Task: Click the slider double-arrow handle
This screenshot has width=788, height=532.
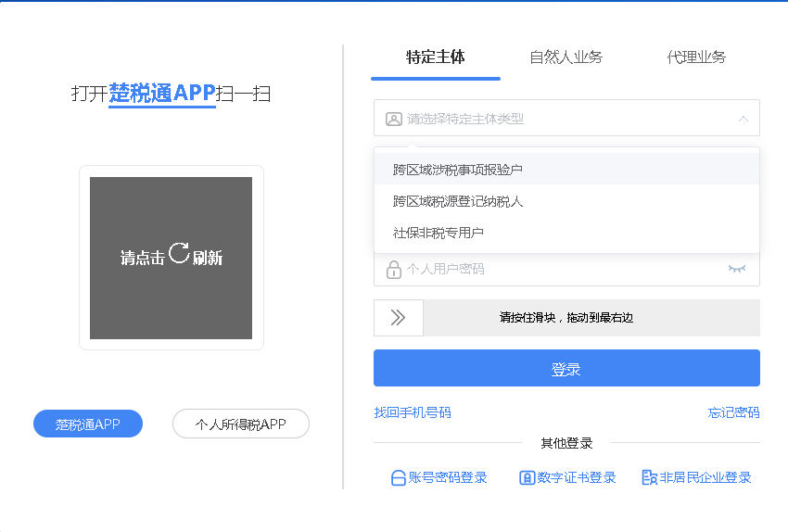Action: [399, 318]
